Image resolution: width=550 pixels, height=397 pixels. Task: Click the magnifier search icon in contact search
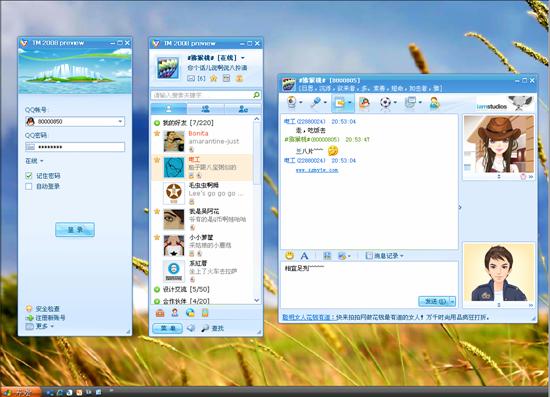[256, 95]
